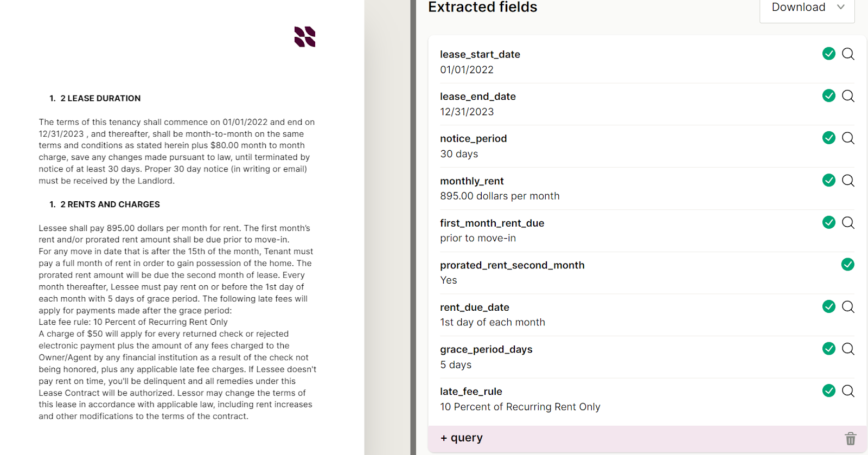Click the magnifier icon for notice_period
The height and width of the screenshot is (455, 868).
[848, 138]
